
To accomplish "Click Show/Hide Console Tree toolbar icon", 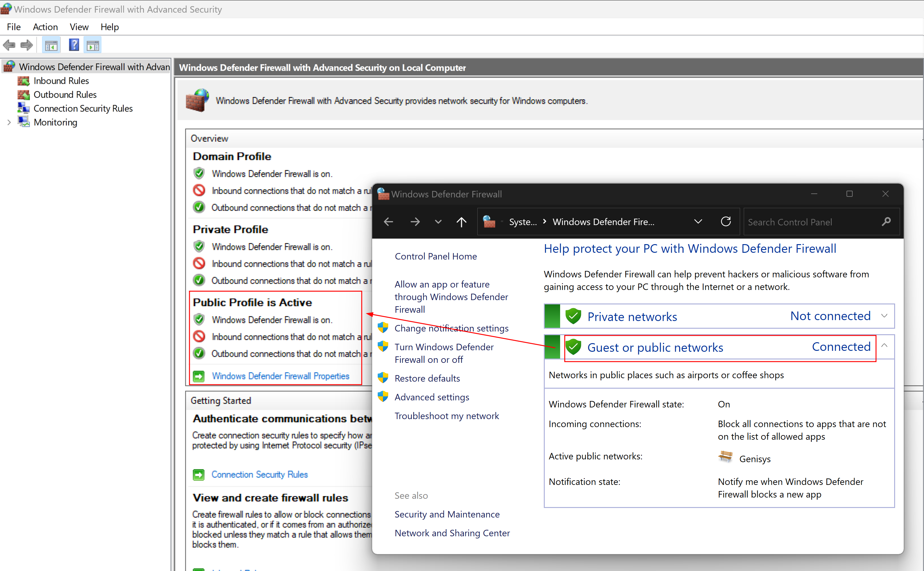I will (51, 45).
